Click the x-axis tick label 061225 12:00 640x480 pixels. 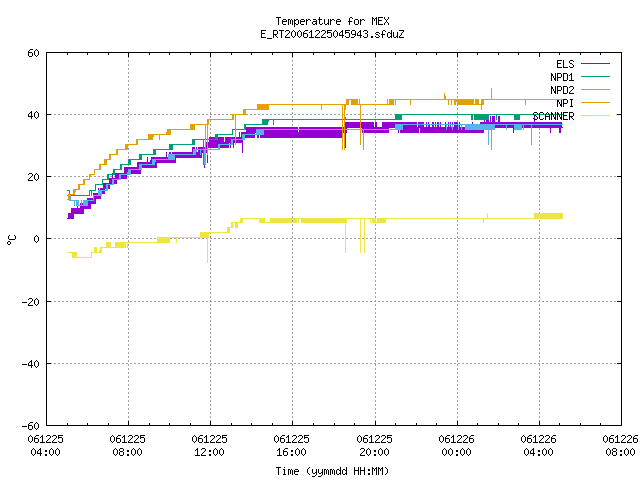point(209,446)
